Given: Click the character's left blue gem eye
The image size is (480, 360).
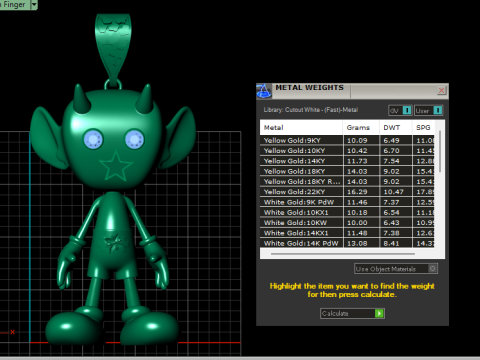Looking at the screenshot, I should [94, 139].
